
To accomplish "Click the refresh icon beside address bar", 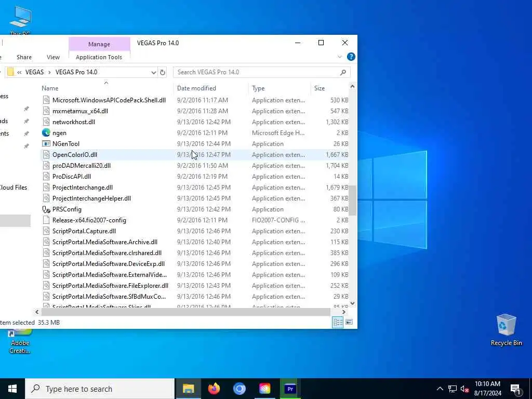I will tap(163, 72).
